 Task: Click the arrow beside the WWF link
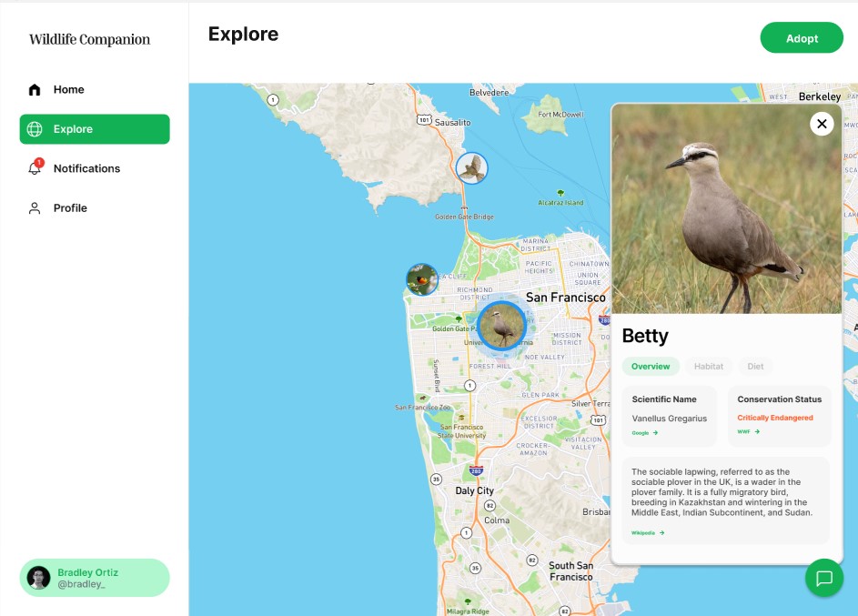pos(756,431)
